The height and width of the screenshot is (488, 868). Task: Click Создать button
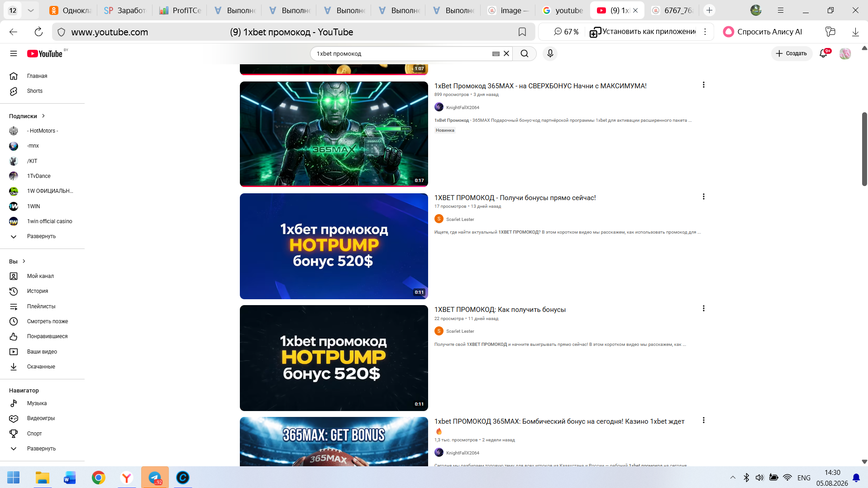792,53
